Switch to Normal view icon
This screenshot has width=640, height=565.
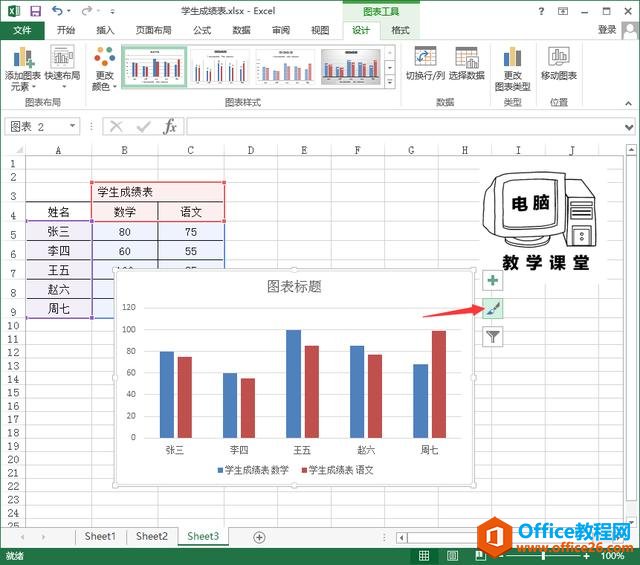point(424,556)
